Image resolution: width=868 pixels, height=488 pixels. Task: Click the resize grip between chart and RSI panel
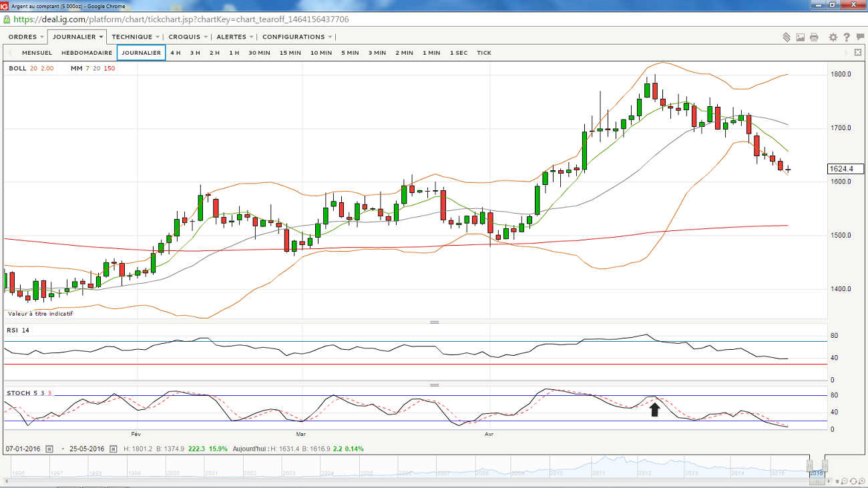435,322
